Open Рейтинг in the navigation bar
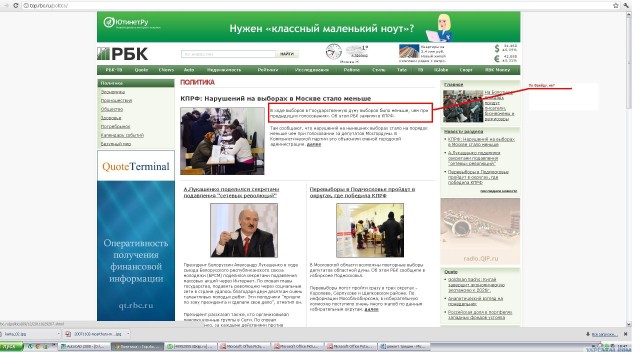 pyautogui.click(x=268, y=70)
